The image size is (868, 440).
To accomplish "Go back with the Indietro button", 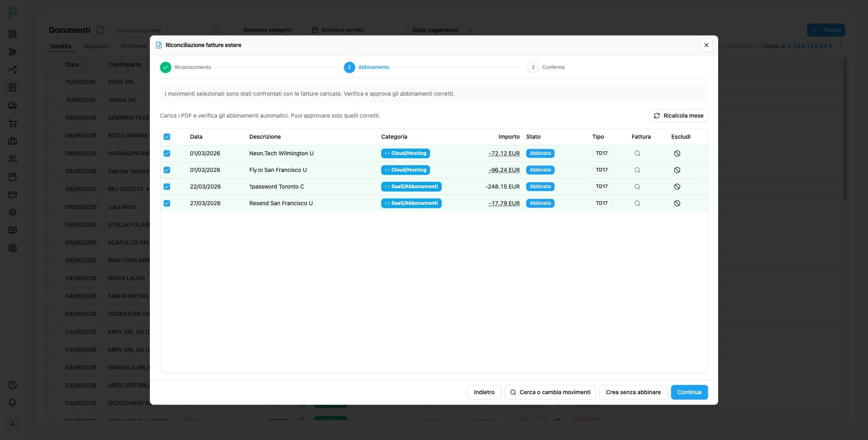I will pos(484,392).
